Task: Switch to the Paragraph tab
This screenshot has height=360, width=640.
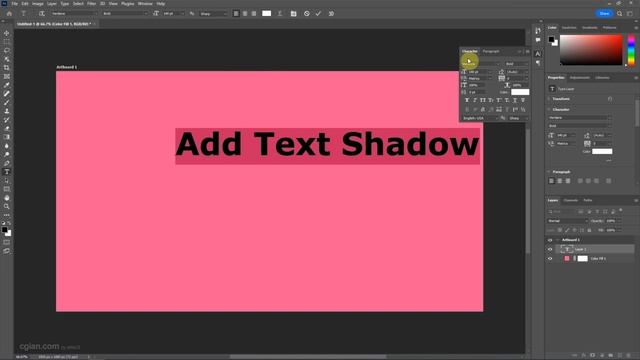Action: (491, 51)
